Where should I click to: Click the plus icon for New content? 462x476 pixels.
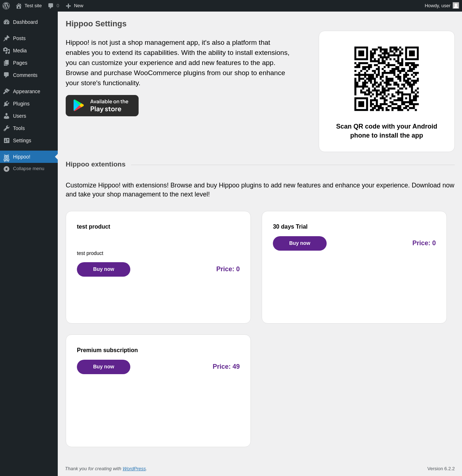[x=68, y=6]
